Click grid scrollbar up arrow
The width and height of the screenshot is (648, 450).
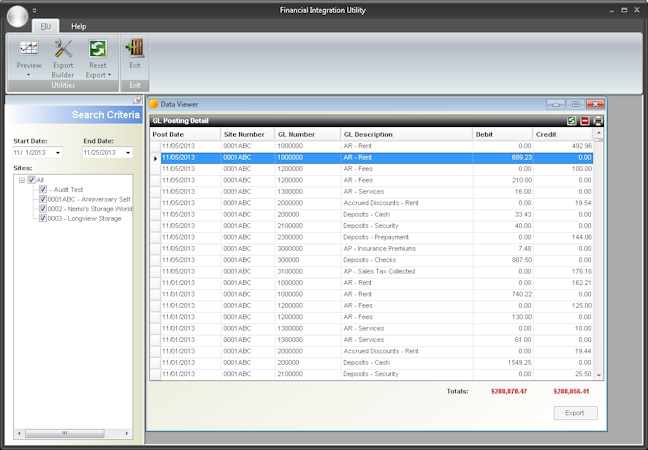pyautogui.click(x=598, y=133)
